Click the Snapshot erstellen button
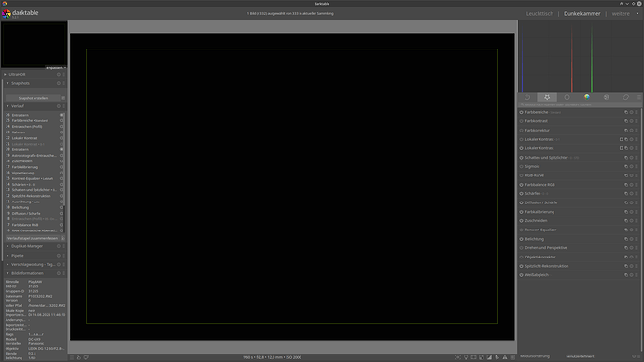644x362 pixels. (x=33, y=98)
